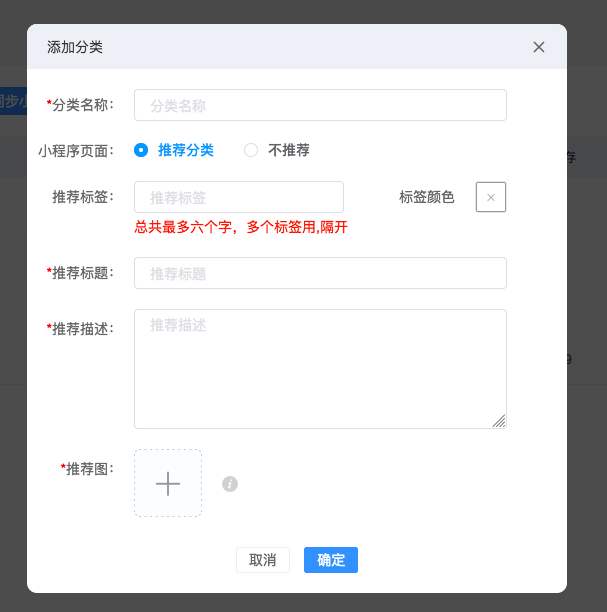Image resolution: width=607 pixels, height=612 pixels.
Task: Click the resize grip of the 推荐描述 textarea
Action: (499, 421)
